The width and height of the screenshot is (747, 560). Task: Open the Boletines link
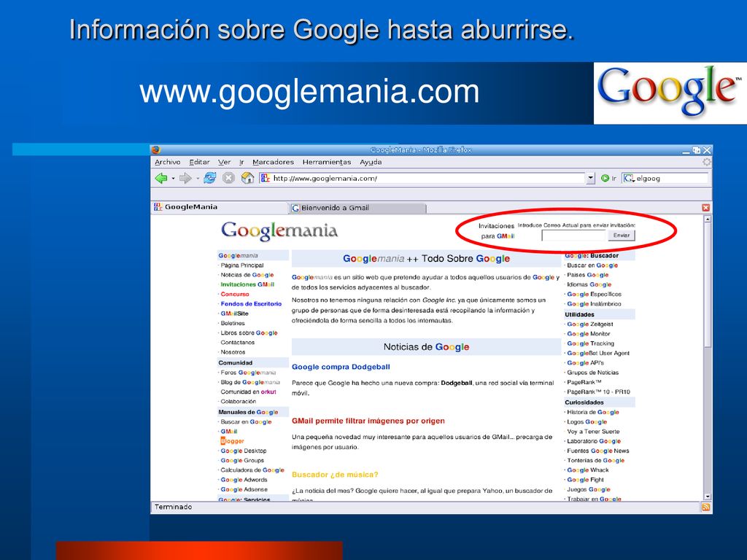pos(233,323)
